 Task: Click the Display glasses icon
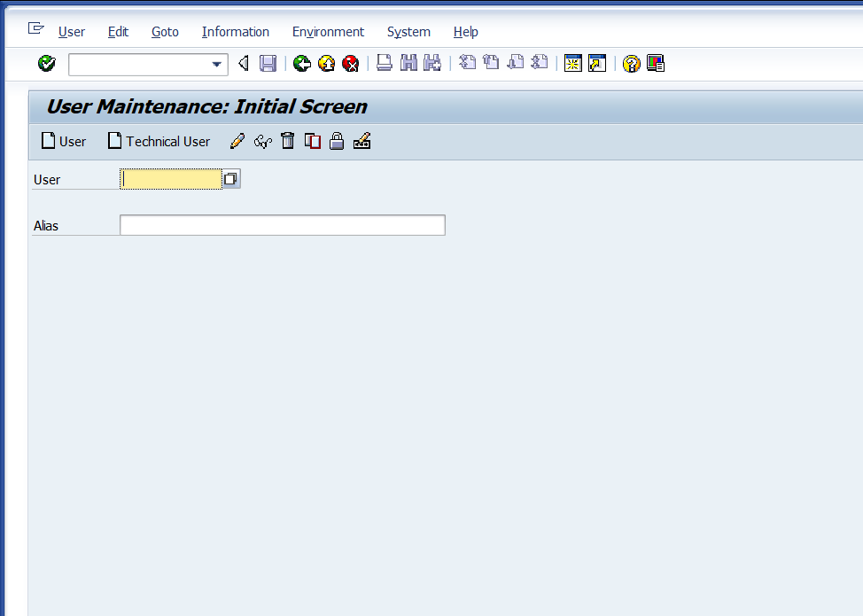[x=262, y=142]
